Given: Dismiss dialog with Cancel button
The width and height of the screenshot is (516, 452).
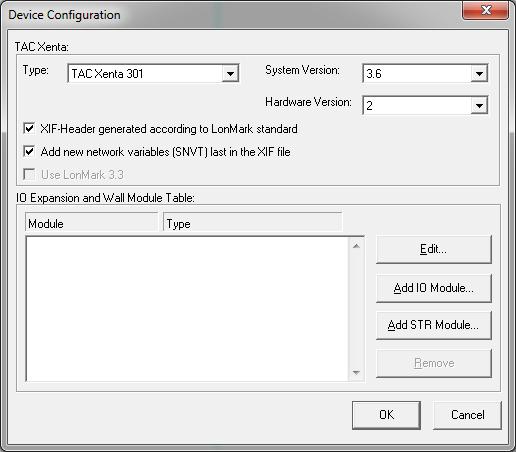Looking at the screenshot, I should pos(467,415).
